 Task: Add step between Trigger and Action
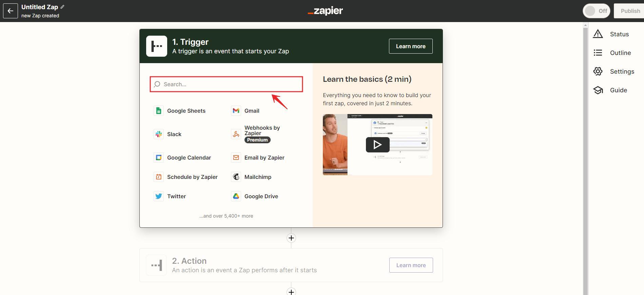click(x=291, y=238)
